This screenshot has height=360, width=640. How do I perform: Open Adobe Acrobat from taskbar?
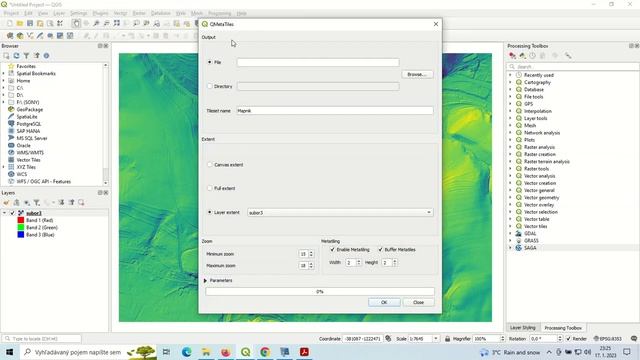click(304, 352)
